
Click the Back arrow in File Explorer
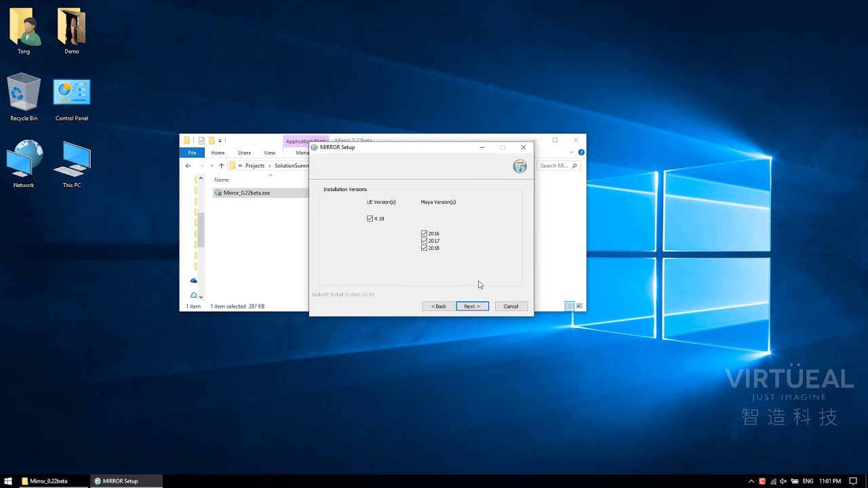click(x=189, y=165)
